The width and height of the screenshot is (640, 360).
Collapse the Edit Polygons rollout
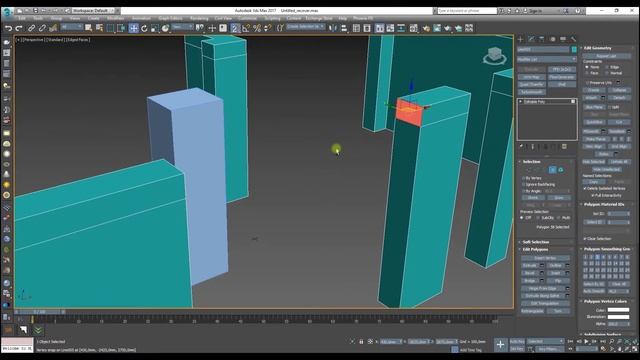(535, 249)
